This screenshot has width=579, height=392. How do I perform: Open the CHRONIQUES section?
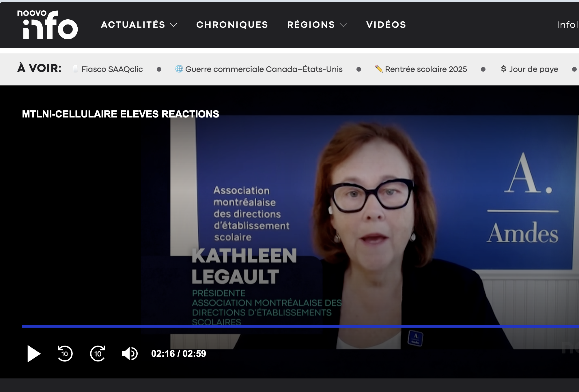pos(232,25)
